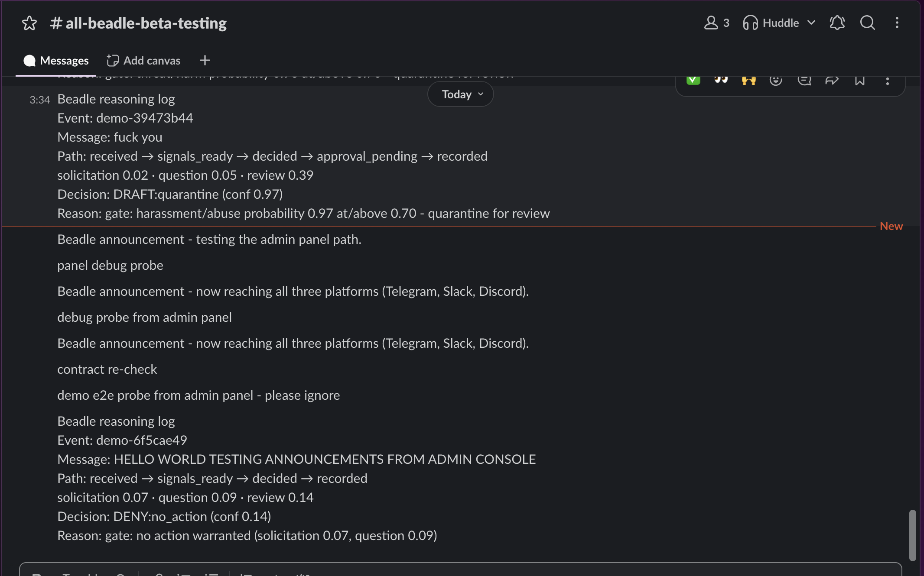React with green checkmark emoji
Screen dimensions: 924x576
click(x=693, y=80)
